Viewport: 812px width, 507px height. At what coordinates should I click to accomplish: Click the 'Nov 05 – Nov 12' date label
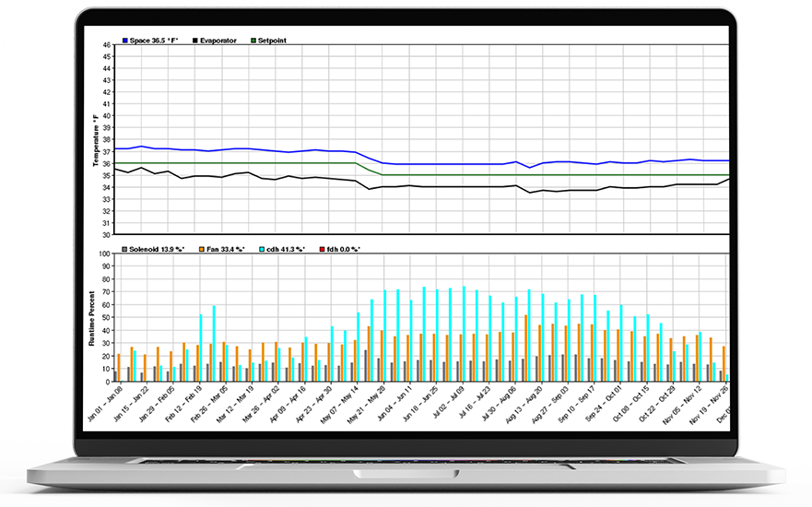click(683, 404)
